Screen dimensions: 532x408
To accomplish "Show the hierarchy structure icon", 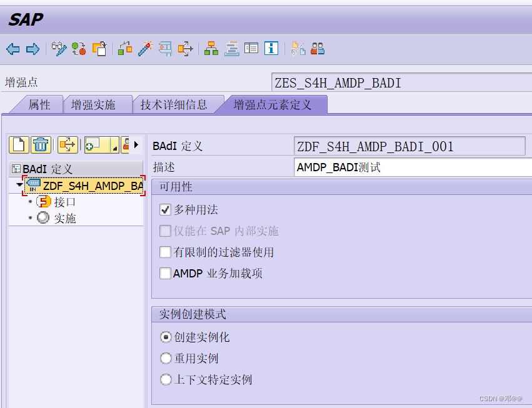I will [x=211, y=49].
